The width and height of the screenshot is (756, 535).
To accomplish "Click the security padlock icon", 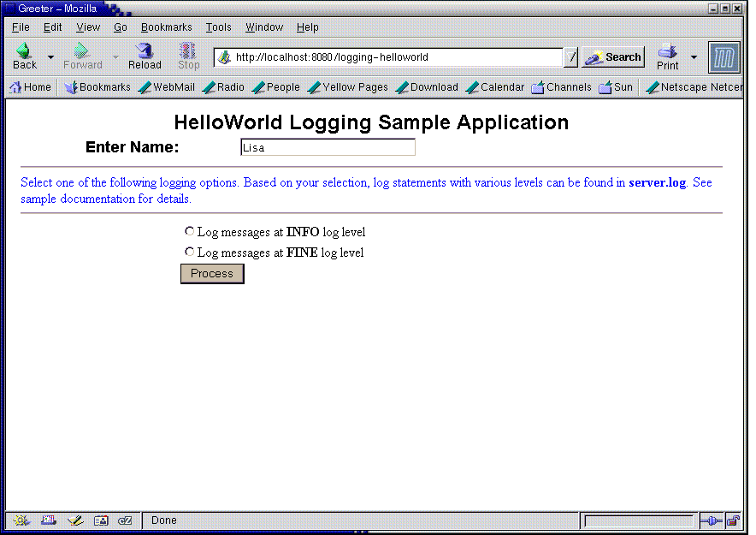I will (x=733, y=520).
